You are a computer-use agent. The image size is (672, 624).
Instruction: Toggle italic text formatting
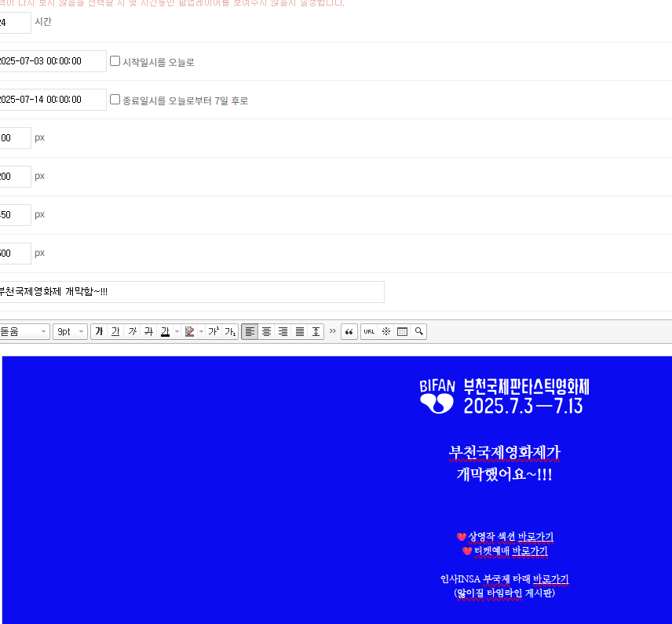[x=132, y=332]
